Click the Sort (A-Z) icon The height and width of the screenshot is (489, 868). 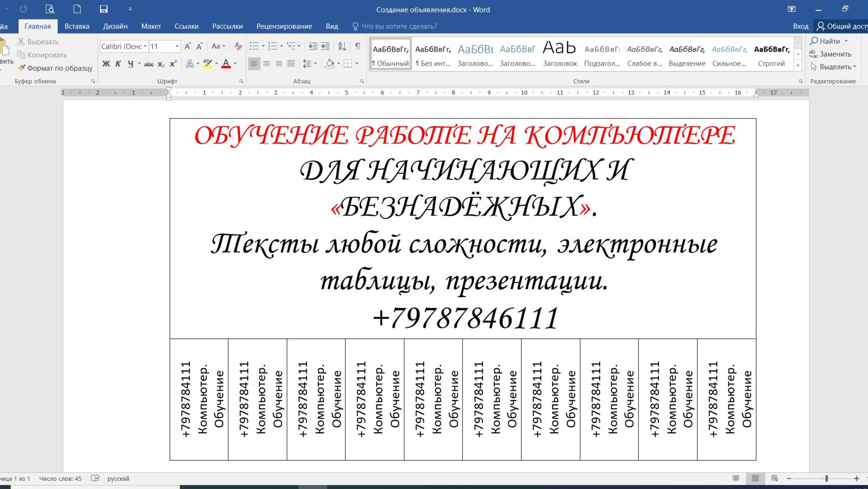coord(342,46)
